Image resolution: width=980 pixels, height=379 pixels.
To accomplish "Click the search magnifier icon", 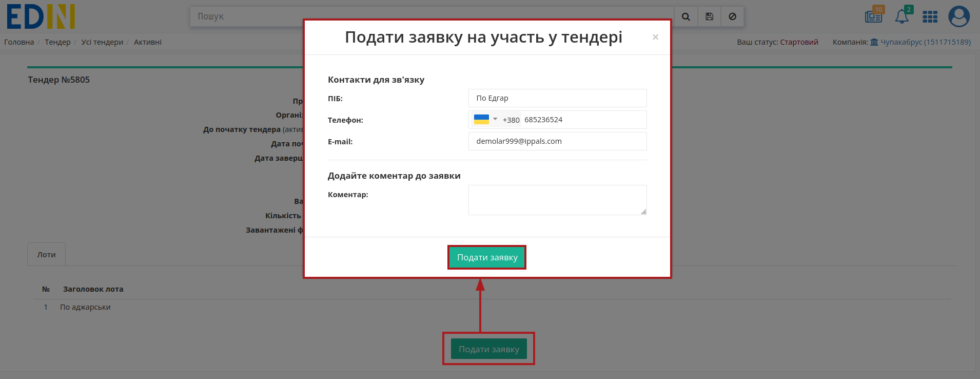I will 685,16.
